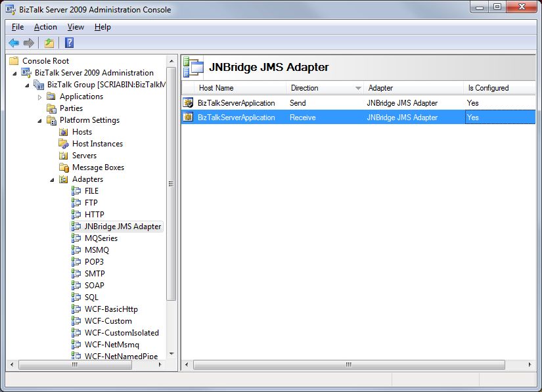Open the Action menu

point(45,27)
